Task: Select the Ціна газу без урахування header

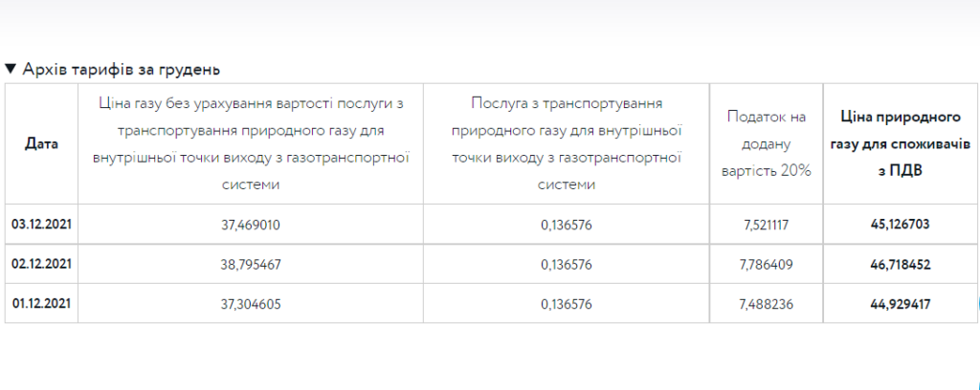Action: [251, 144]
